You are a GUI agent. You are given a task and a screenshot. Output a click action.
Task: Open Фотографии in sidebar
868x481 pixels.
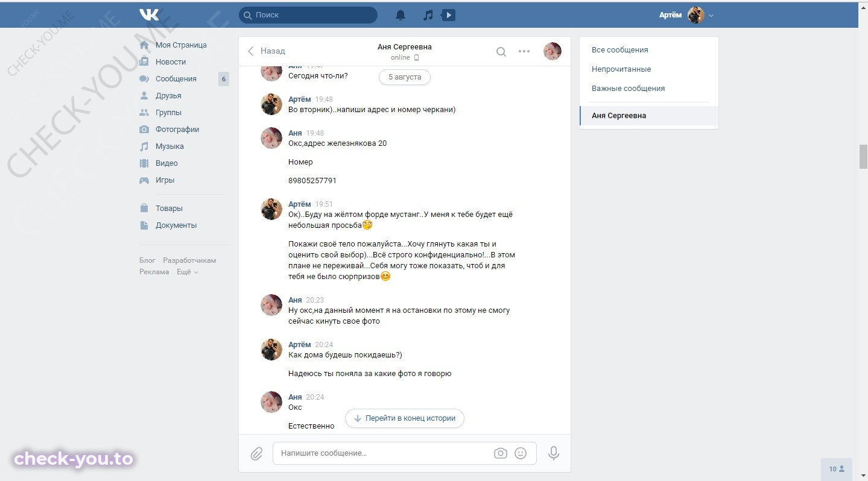pyautogui.click(x=177, y=130)
